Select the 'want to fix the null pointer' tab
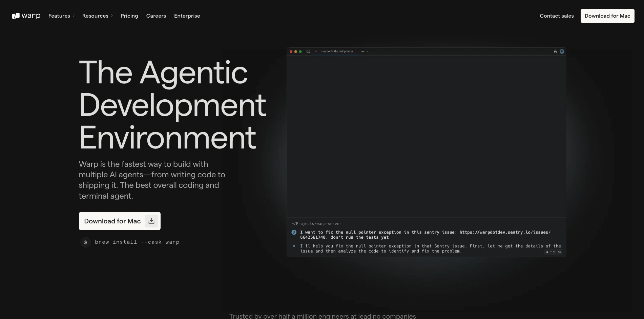644x319 pixels. 336,52
